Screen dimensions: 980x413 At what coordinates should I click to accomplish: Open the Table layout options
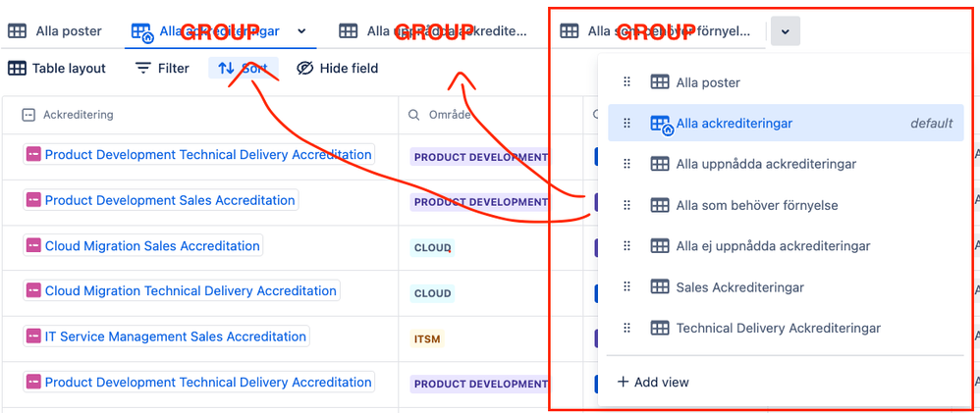coord(57,68)
